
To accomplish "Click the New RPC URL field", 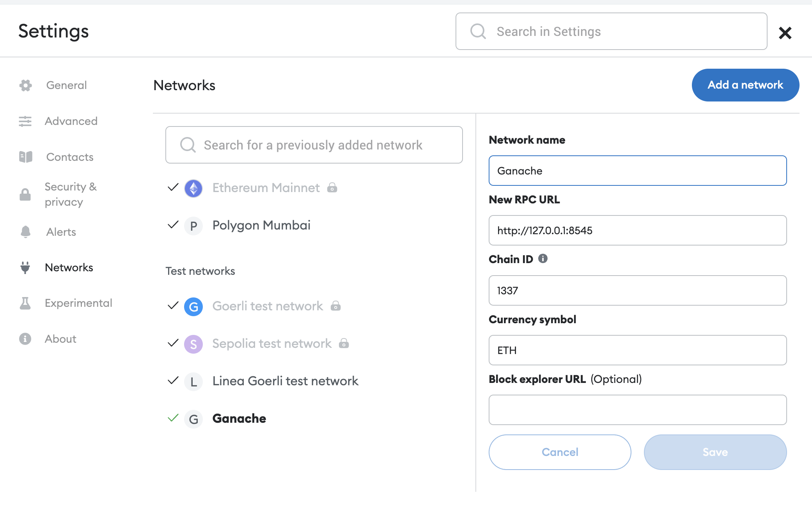I will 638,230.
